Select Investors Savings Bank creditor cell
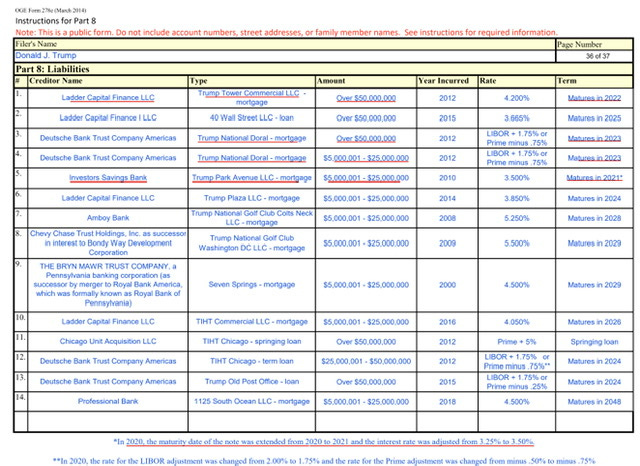 (x=108, y=178)
